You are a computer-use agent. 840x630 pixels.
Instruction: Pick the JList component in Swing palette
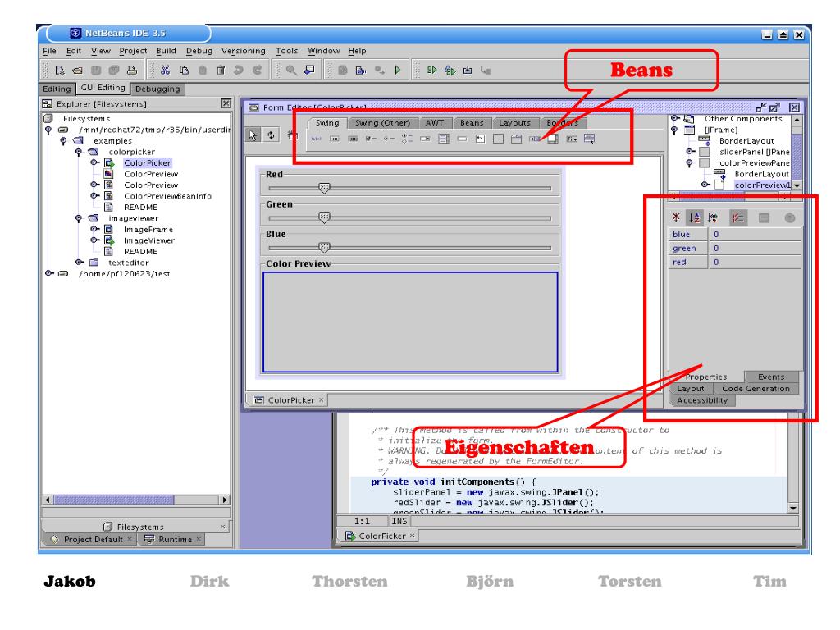point(444,139)
